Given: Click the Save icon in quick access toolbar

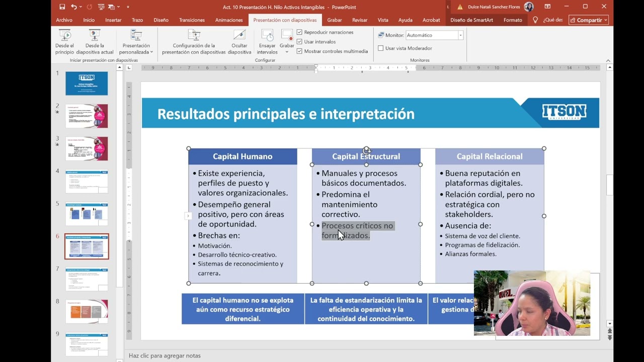Looking at the screenshot, I should click(62, 7).
